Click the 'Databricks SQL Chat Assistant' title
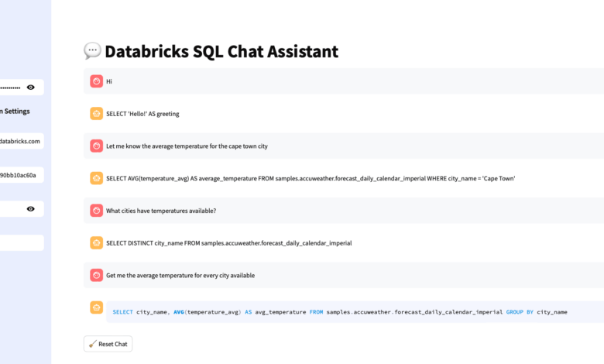The height and width of the screenshot is (364, 604). [x=221, y=52]
